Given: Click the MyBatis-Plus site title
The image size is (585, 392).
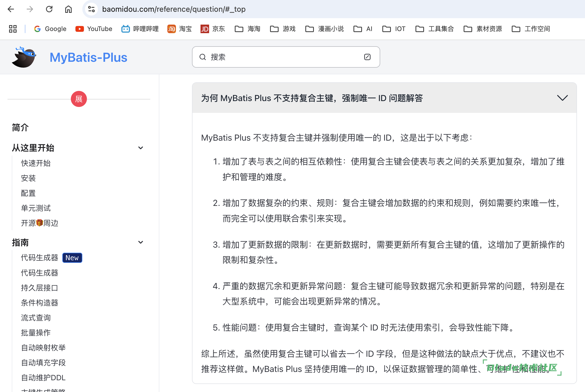Looking at the screenshot, I should click(88, 57).
